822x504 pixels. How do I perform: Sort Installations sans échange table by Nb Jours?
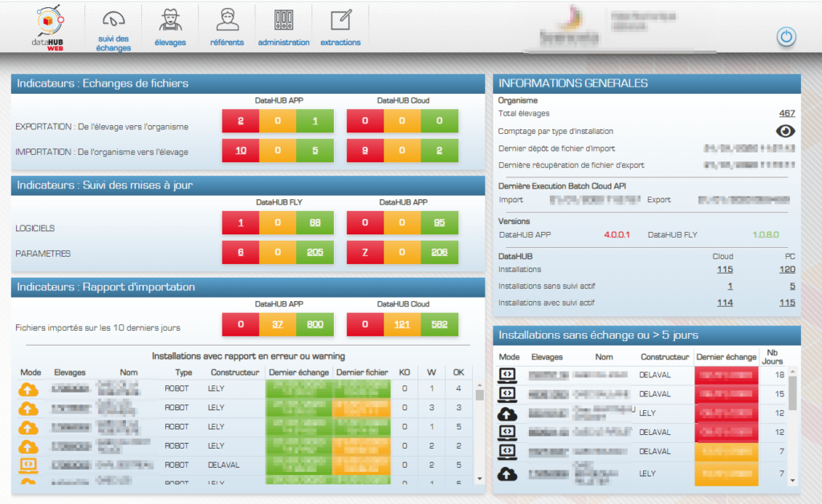[x=772, y=357]
